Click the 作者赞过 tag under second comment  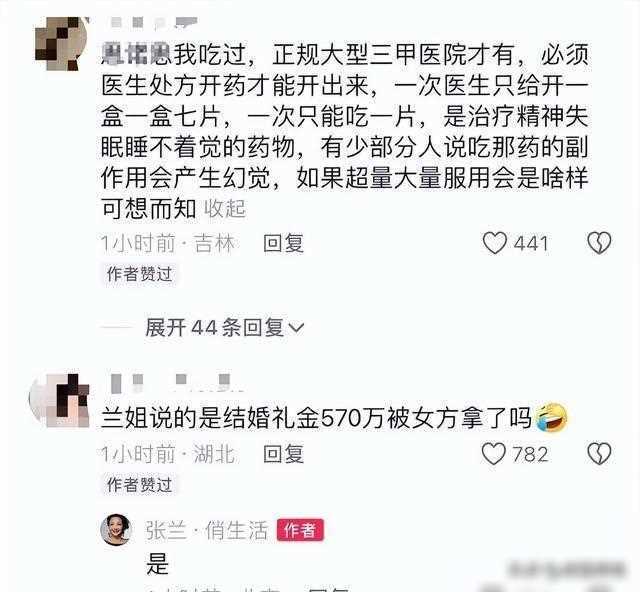tap(139, 485)
